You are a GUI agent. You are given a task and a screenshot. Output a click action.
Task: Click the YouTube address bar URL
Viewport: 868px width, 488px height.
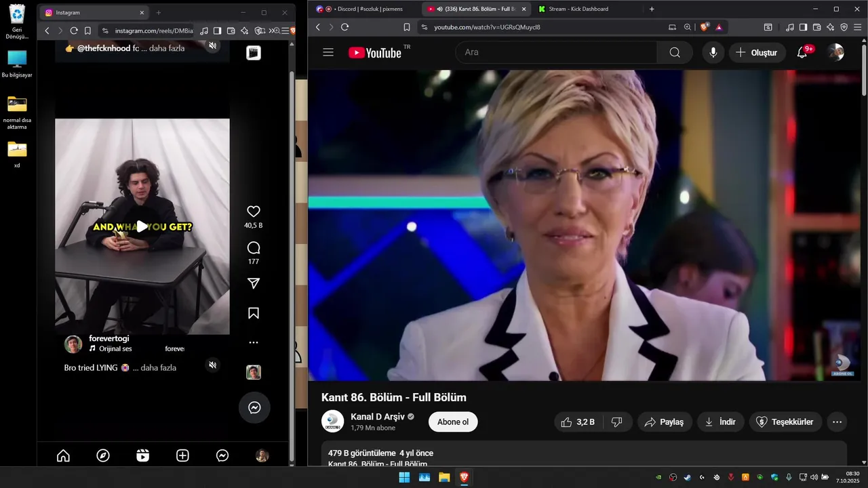[x=487, y=27]
